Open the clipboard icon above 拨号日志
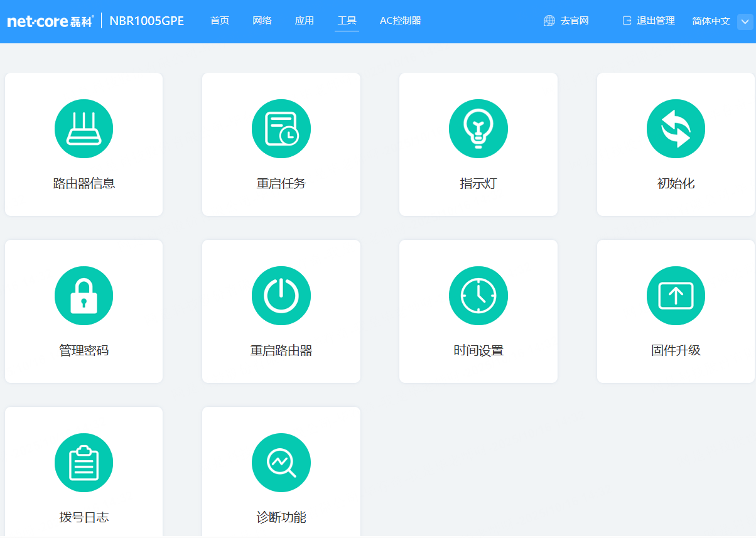This screenshot has width=756, height=538. 84,463
